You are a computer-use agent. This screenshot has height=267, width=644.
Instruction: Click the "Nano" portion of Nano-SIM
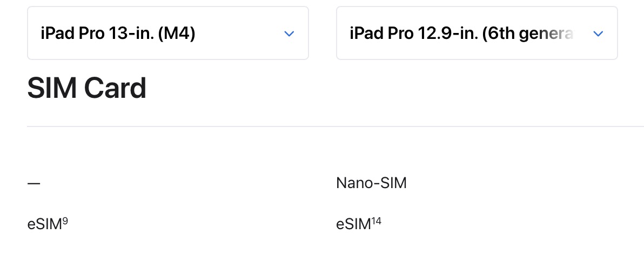(x=352, y=183)
